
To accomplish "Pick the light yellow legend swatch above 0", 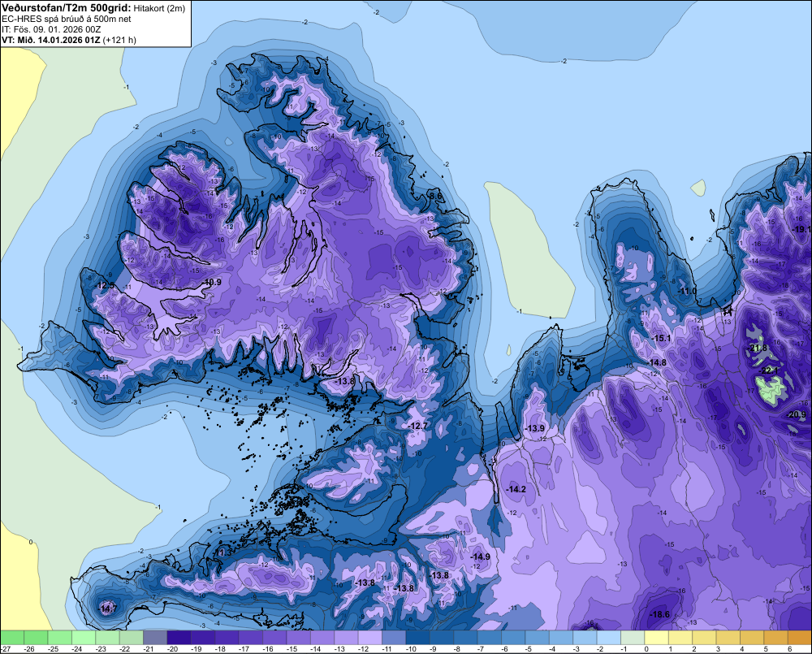I will tap(656, 638).
